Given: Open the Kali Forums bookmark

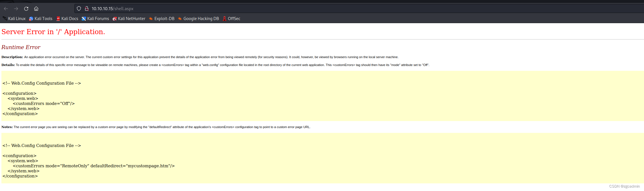Looking at the screenshot, I should click(95, 19).
